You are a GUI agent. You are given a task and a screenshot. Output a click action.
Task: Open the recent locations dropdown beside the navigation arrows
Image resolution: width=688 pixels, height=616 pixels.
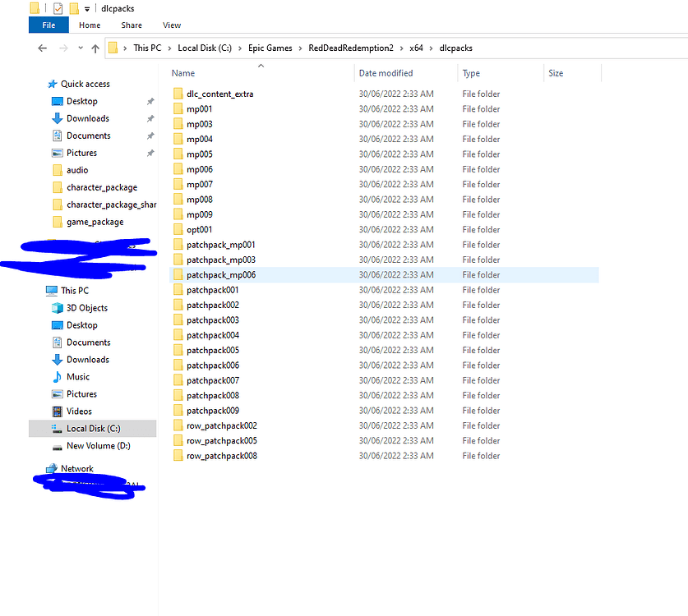pos(80,48)
